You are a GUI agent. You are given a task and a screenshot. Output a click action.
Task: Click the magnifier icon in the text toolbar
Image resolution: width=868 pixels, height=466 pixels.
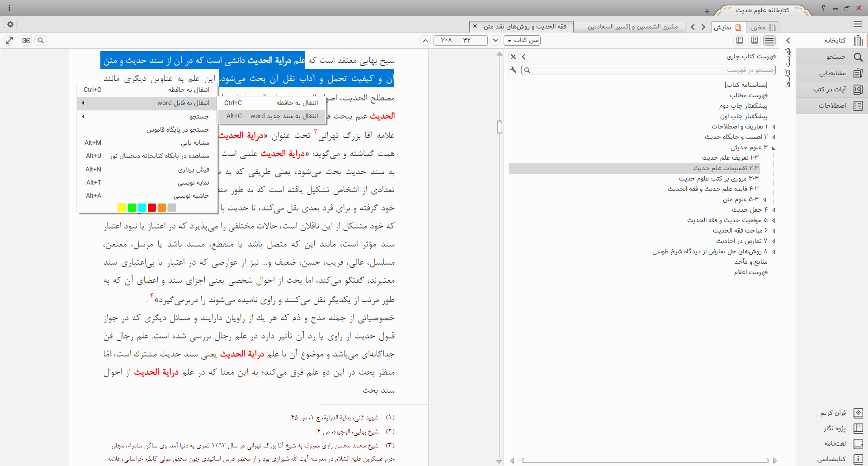click(41, 41)
